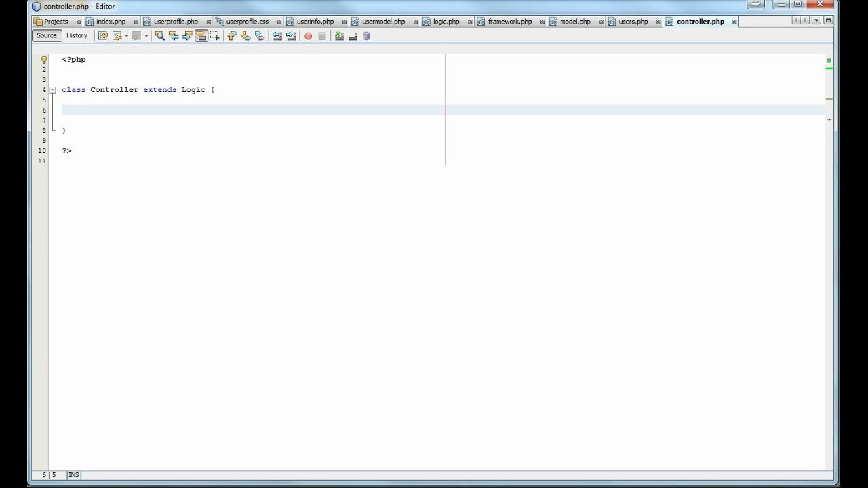Click the Back navigation arrow icon
This screenshot has width=868, height=488.
pyautogui.click(x=117, y=35)
